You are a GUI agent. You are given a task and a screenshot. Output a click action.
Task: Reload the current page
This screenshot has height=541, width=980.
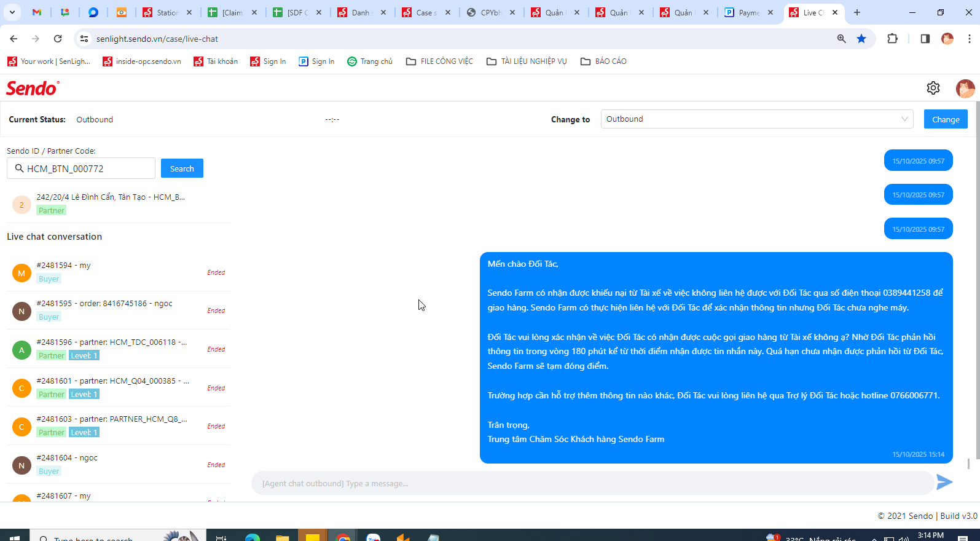pyautogui.click(x=58, y=39)
